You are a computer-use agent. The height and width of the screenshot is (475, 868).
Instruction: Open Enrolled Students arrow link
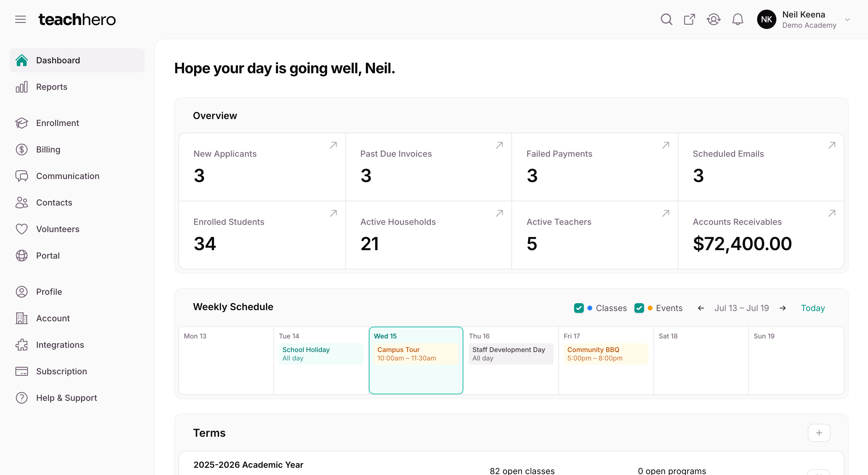coord(333,213)
